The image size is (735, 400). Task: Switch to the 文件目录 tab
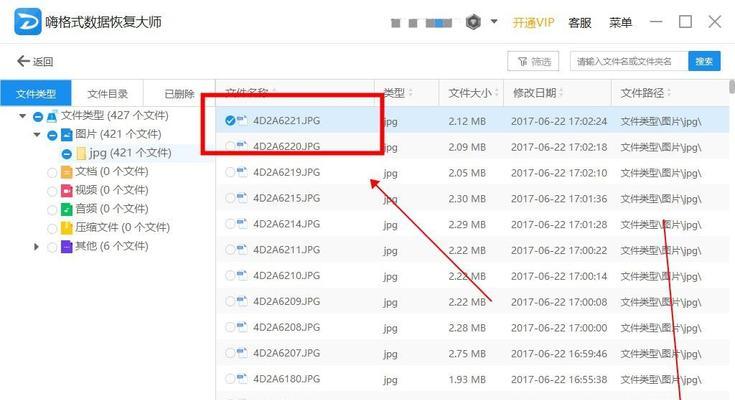pyautogui.click(x=107, y=93)
